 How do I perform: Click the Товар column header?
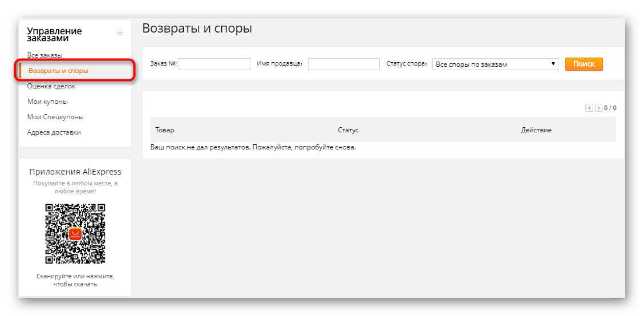coord(165,130)
